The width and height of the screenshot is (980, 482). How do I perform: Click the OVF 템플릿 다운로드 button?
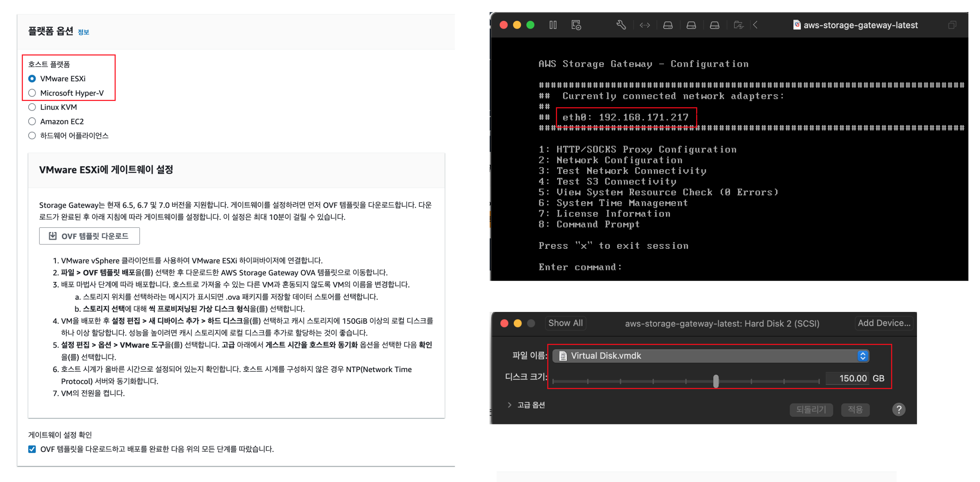pyautogui.click(x=89, y=236)
